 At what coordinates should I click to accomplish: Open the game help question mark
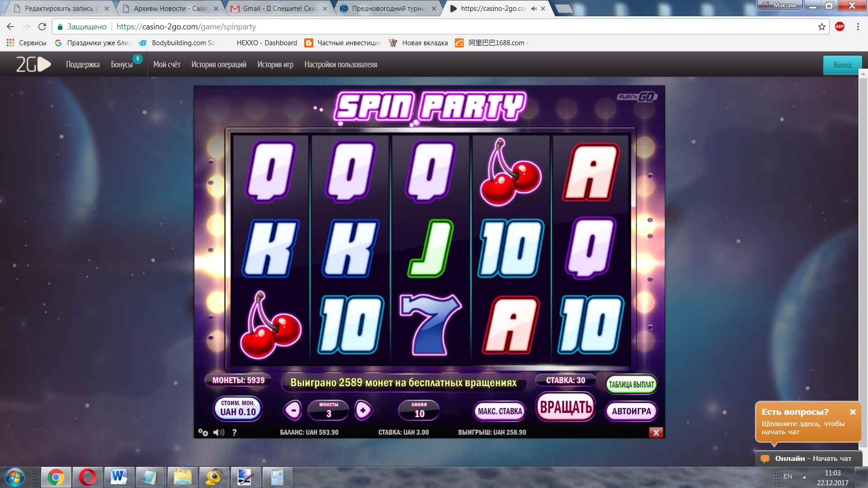coord(234,432)
